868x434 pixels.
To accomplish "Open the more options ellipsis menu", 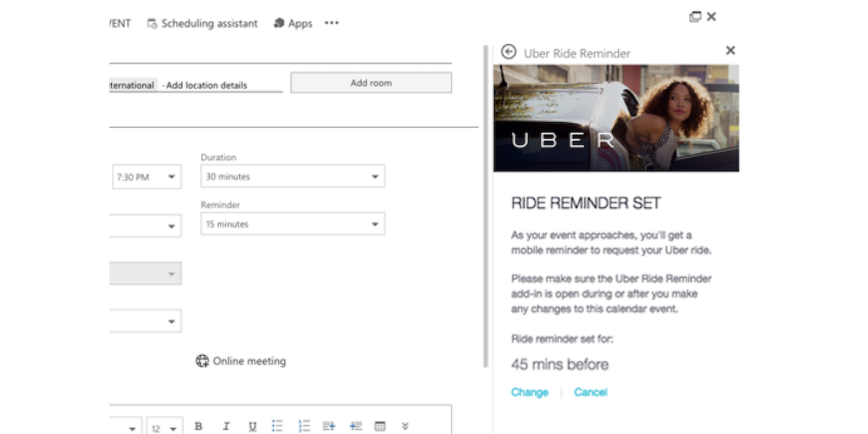I will pos(331,23).
